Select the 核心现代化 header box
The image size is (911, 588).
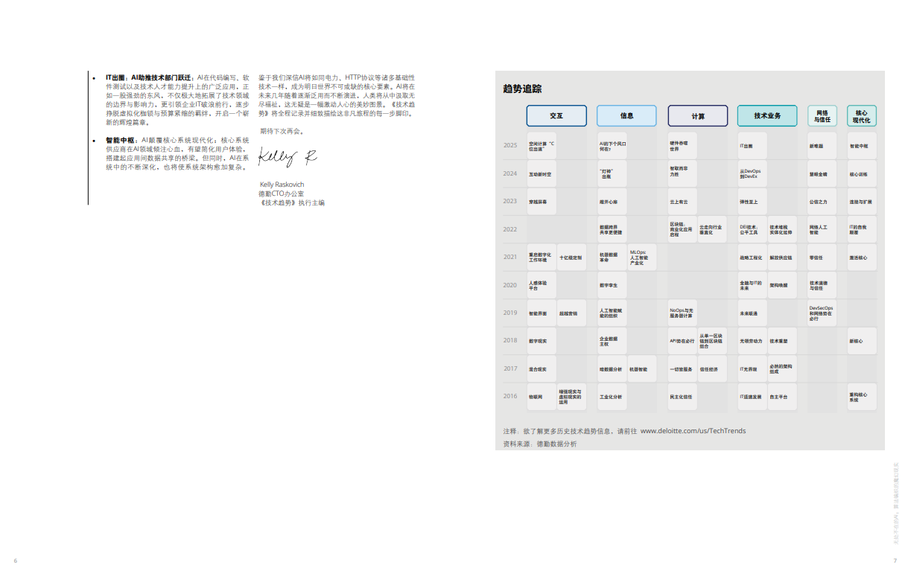point(862,116)
